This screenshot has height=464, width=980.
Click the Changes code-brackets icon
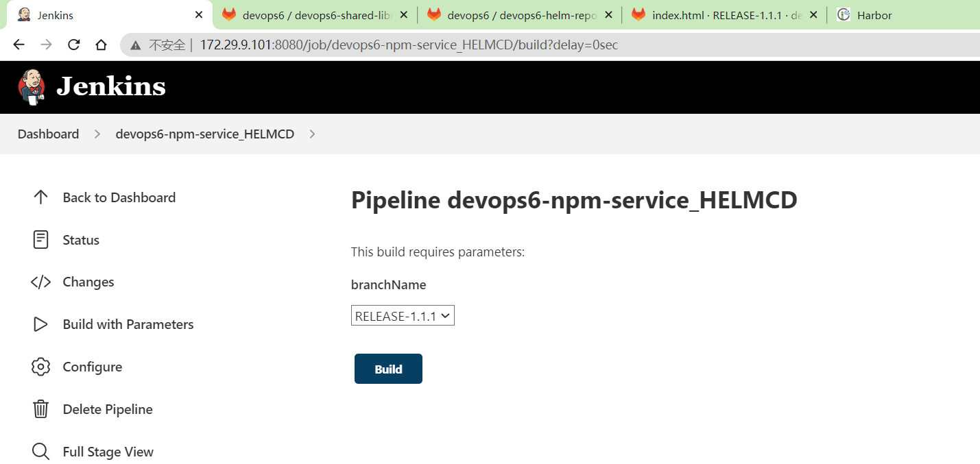pos(40,282)
